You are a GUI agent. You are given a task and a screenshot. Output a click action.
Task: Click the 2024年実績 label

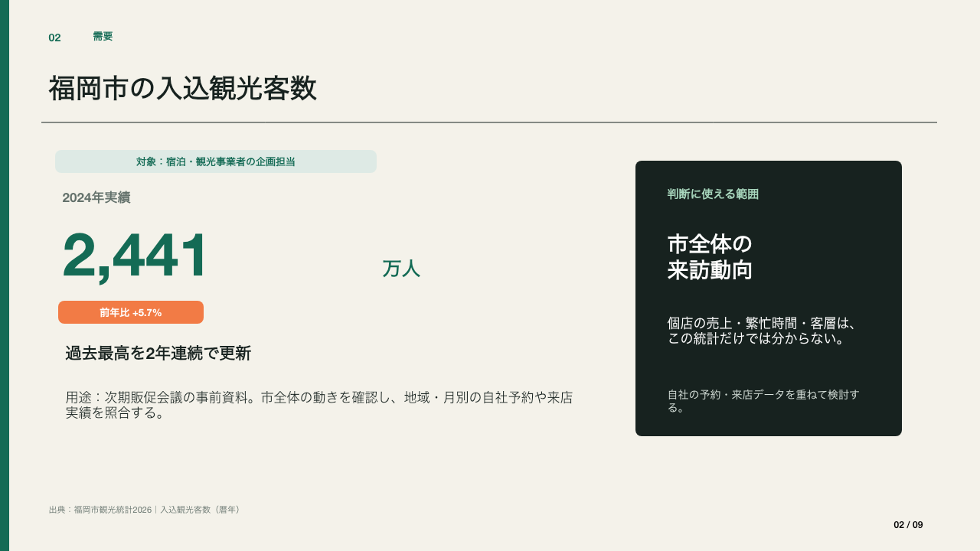pos(96,197)
